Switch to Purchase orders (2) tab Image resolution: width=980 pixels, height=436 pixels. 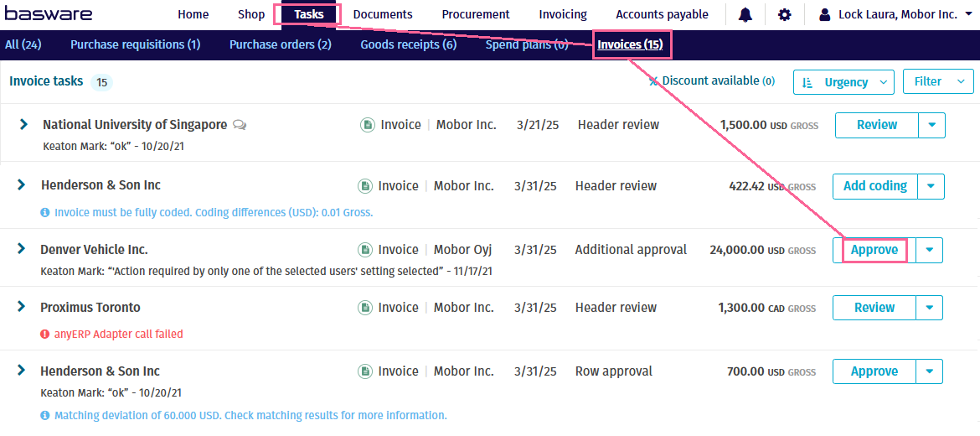coord(281,44)
